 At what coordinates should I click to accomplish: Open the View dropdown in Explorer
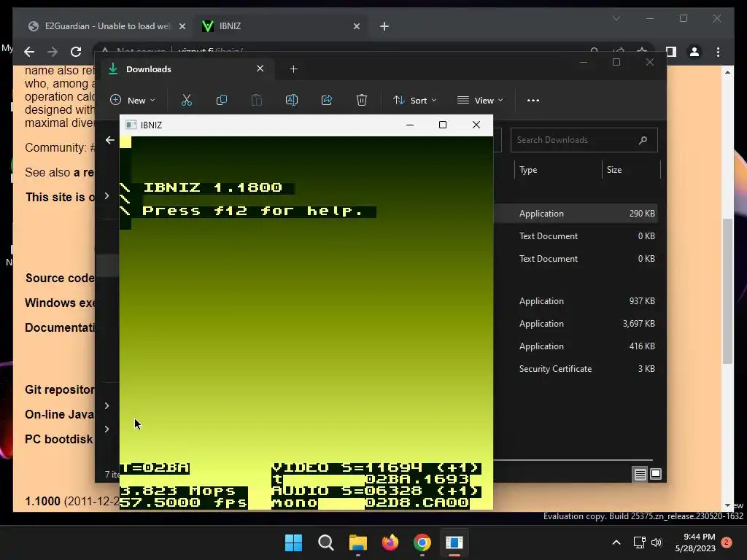tap(480, 101)
